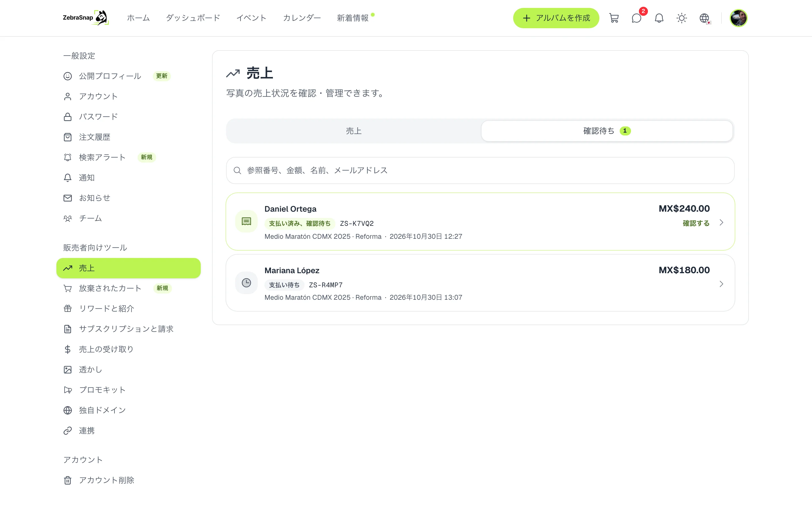This screenshot has height=508, width=812.
Task: Open 売上の受け取り dollar icon
Action: pos(68,349)
